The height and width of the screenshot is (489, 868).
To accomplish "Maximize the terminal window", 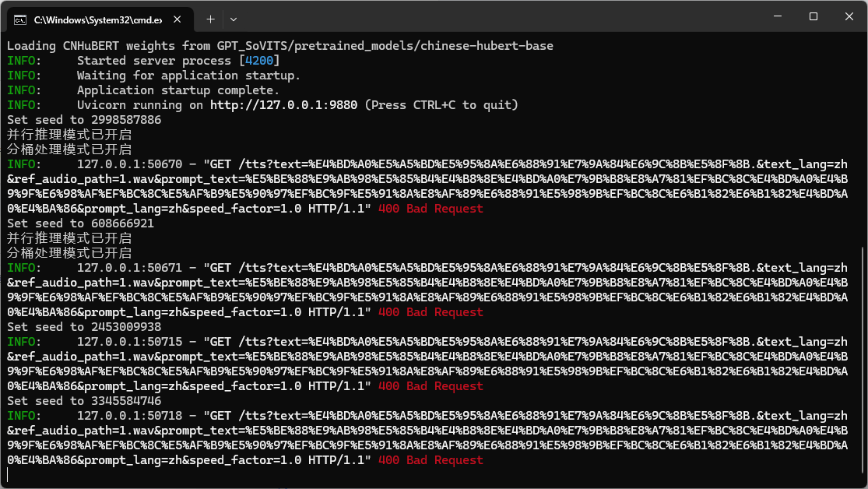I will (x=813, y=16).
